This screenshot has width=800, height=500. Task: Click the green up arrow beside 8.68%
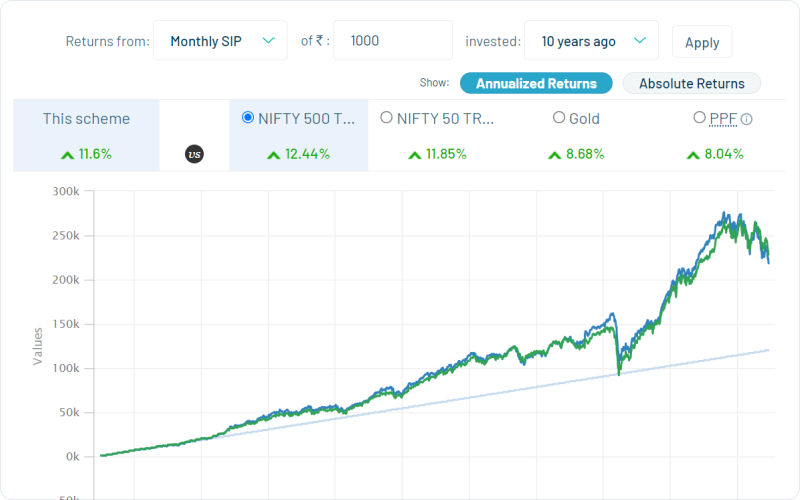click(x=556, y=155)
